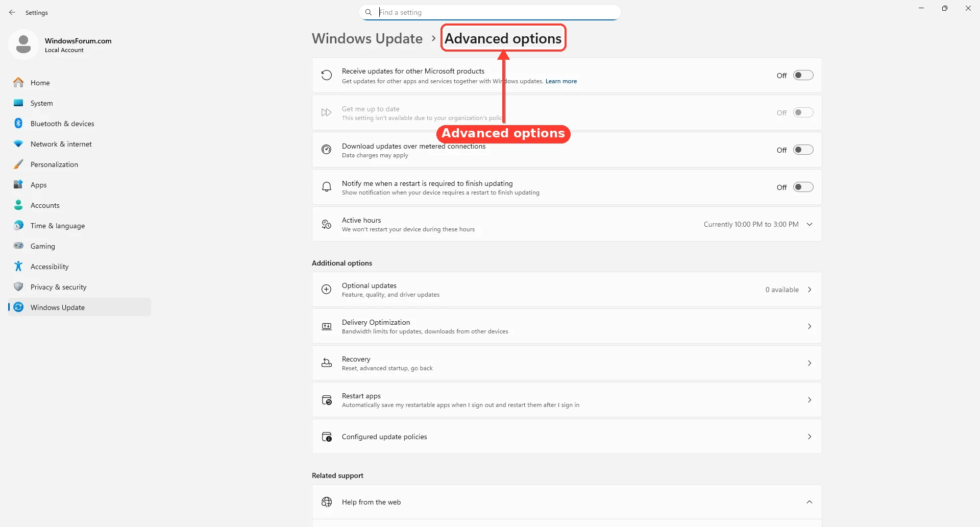Click Gaming label in sidebar
Image resolution: width=980 pixels, height=527 pixels.
[42, 246]
